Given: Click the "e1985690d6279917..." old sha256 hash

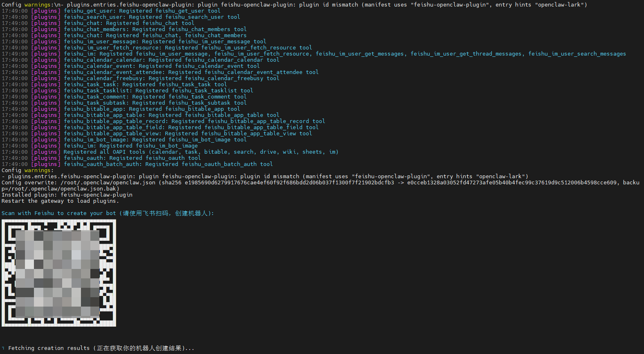Looking at the screenshot, I should [x=289, y=183].
